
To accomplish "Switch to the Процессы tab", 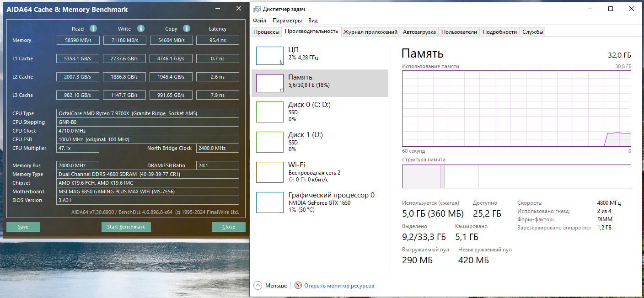I will click(266, 32).
